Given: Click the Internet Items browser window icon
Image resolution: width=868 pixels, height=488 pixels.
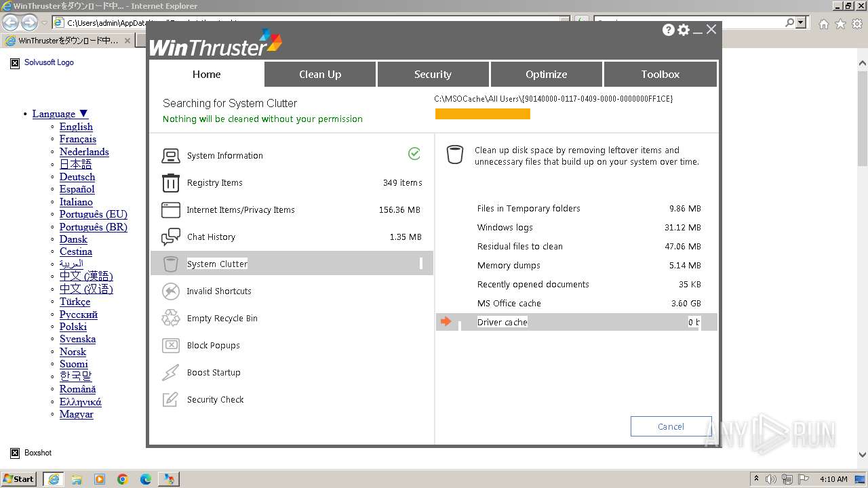Looking at the screenshot, I should tap(170, 210).
